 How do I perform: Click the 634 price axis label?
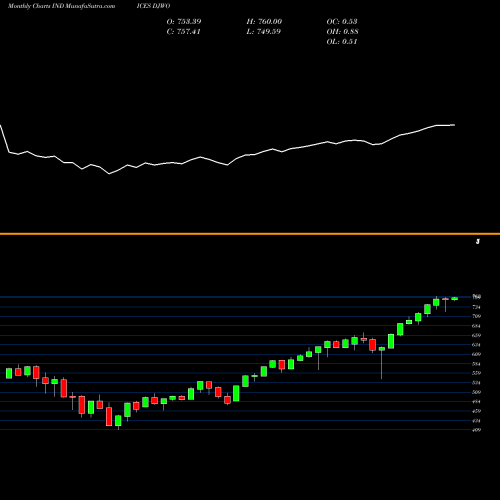point(477,345)
